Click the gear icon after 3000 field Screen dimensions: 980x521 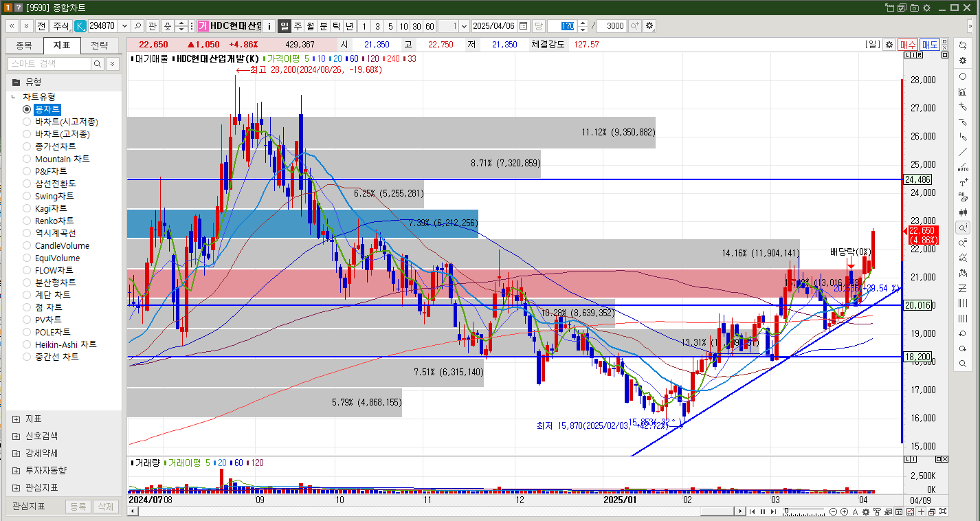(649, 26)
